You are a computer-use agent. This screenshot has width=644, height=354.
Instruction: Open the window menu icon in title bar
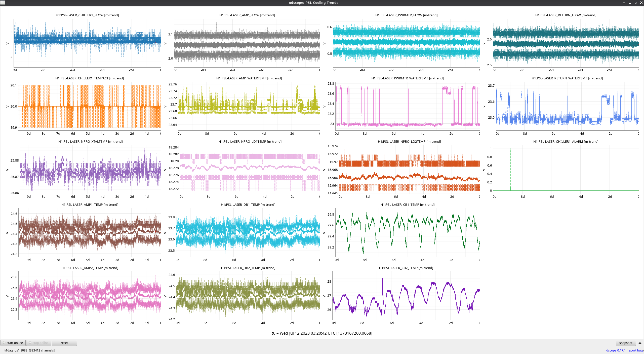(x=3, y=3)
